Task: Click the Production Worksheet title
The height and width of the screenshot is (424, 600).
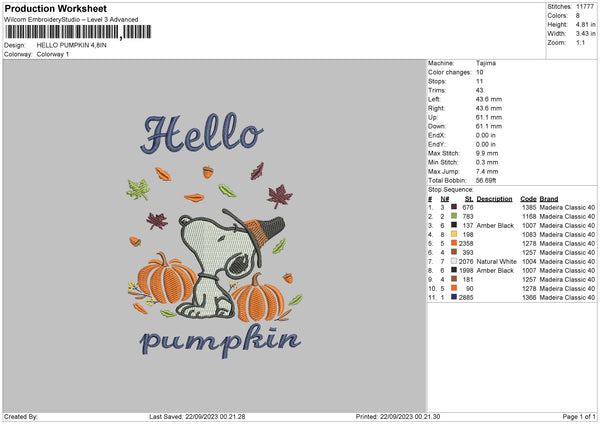Action: (55, 8)
